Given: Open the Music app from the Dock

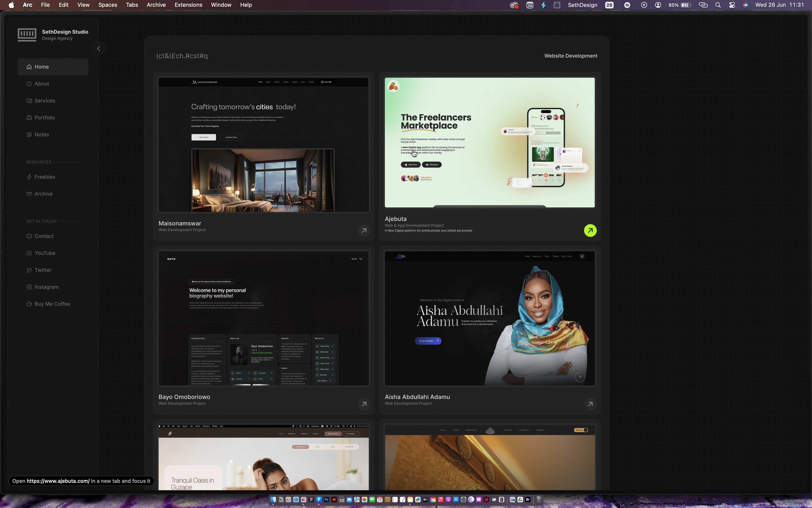Looking at the screenshot, I should coord(440,500).
